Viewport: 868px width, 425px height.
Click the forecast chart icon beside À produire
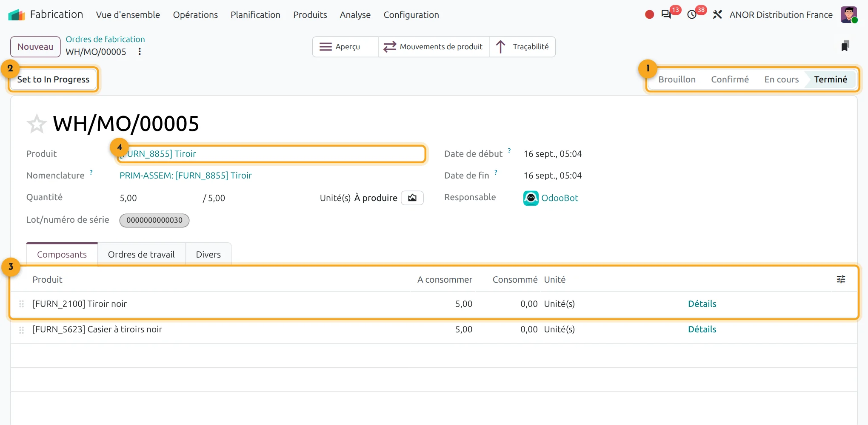click(412, 198)
